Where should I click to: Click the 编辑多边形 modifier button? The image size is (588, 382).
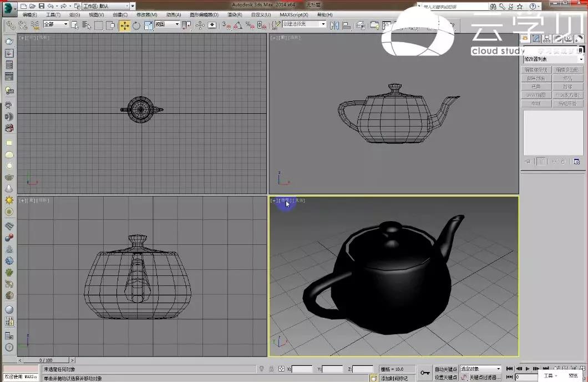567,70
